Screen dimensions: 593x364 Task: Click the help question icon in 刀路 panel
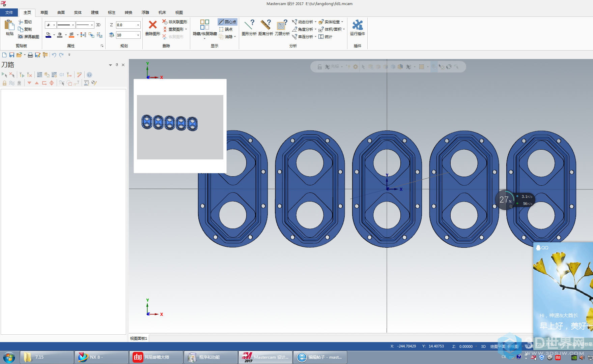tap(89, 75)
